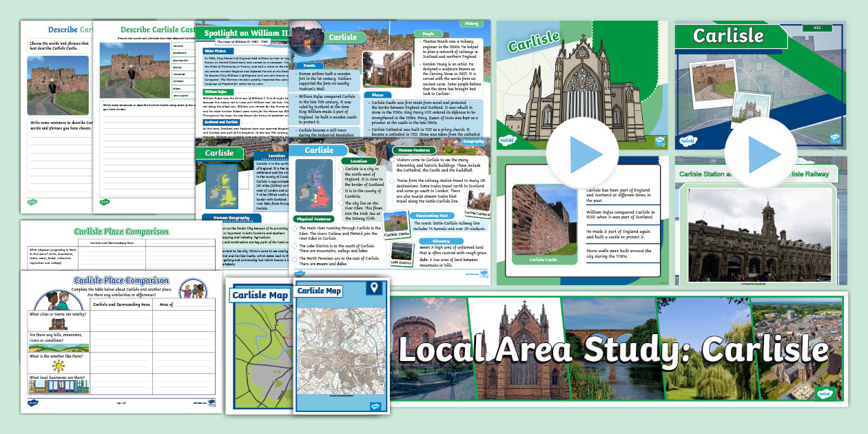Viewport: 868px width, 434px height.
Task: Click the colored UK map on Geography sheet
Action: pyautogui.click(x=314, y=185)
